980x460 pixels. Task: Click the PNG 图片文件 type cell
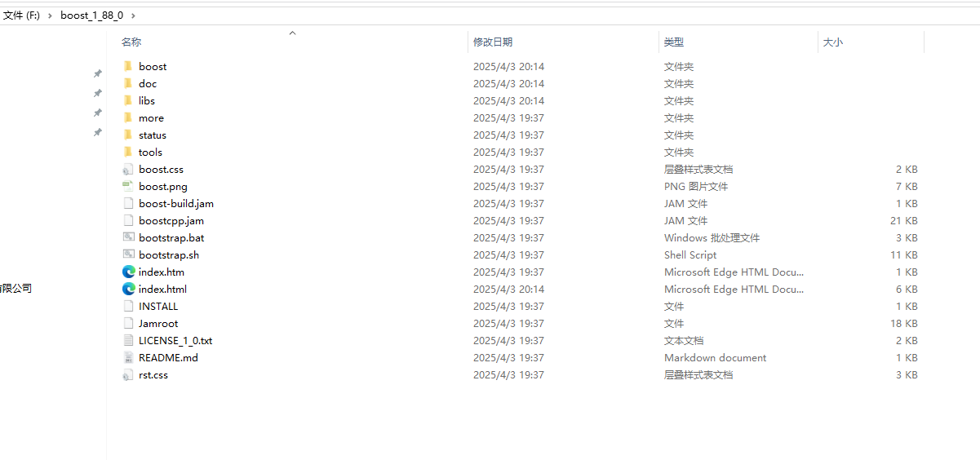[x=696, y=187]
